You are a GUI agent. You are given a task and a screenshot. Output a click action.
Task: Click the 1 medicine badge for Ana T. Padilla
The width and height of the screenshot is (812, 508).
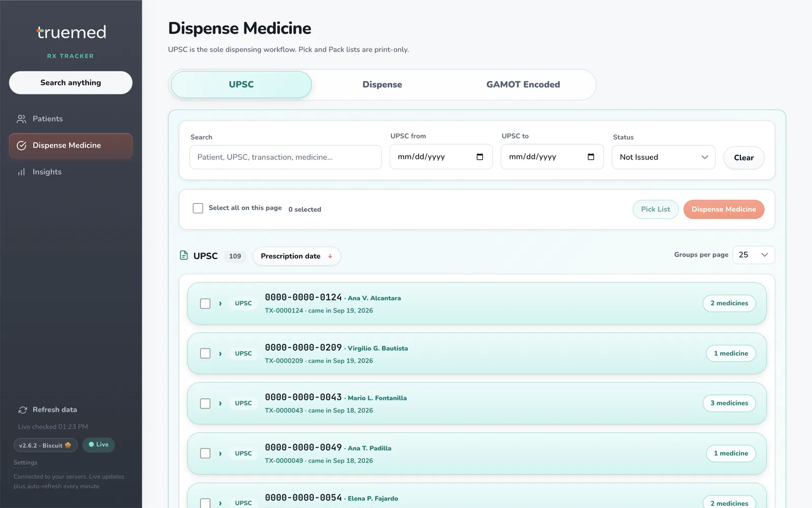(731, 454)
